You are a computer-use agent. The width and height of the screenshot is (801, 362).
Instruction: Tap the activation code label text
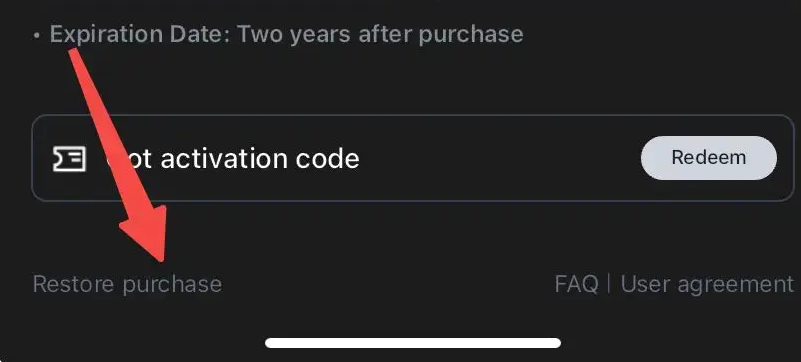233,158
